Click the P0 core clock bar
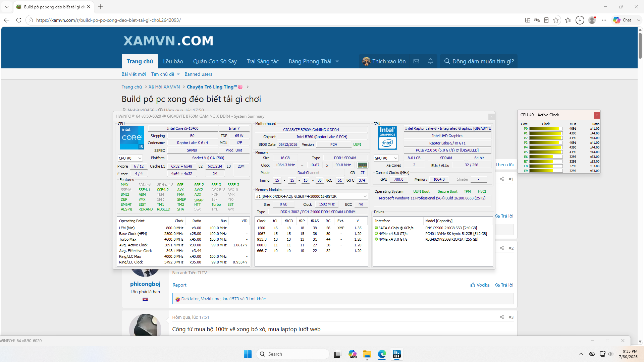 pyautogui.click(x=546, y=129)
